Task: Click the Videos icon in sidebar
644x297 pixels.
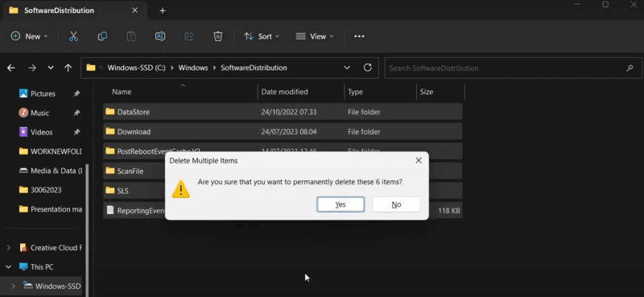Action: (x=24, y=132)
